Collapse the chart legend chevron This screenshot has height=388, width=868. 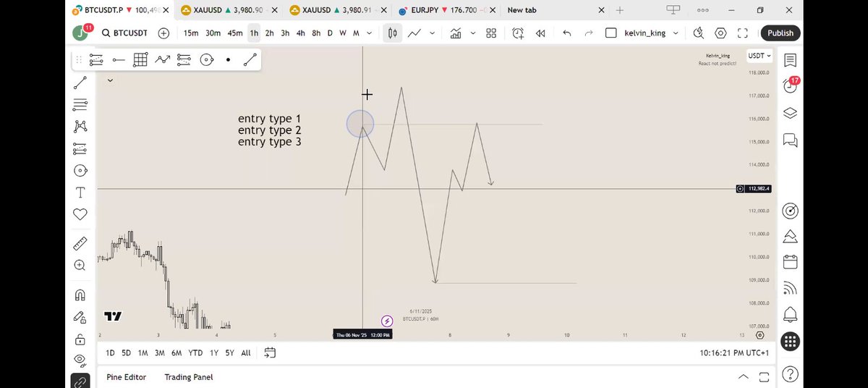point(110,80)
